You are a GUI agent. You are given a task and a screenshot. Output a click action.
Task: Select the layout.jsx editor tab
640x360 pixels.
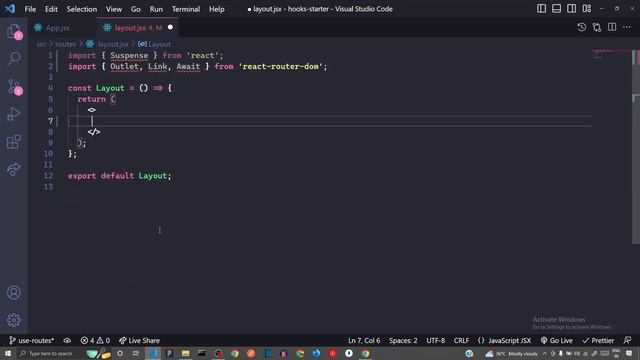tap(138, 28)
